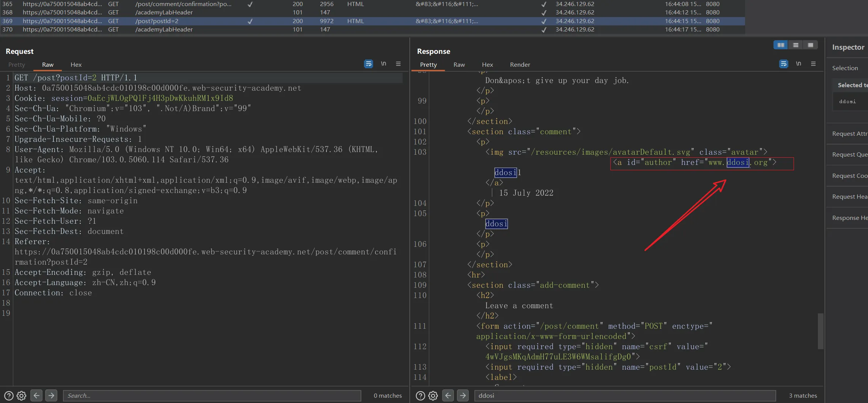Click 34.246.129.62 IP in row 369
The width and height of the screenshot is (868, 403).
(575, 21)
